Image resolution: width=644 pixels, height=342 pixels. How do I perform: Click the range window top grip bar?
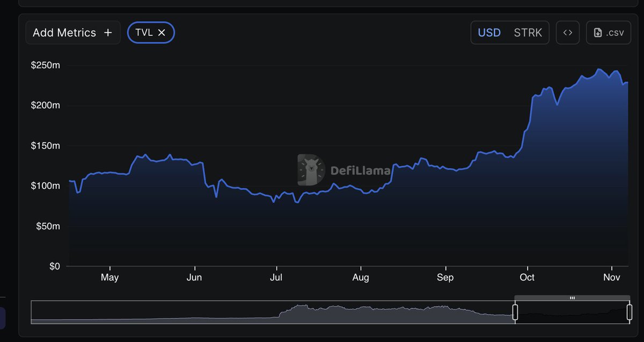click(x=572, y=298)
